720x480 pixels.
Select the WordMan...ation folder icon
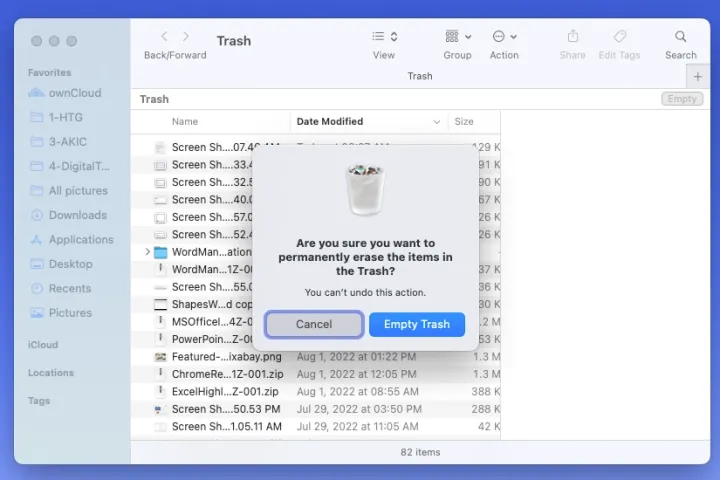coord(160,252)
